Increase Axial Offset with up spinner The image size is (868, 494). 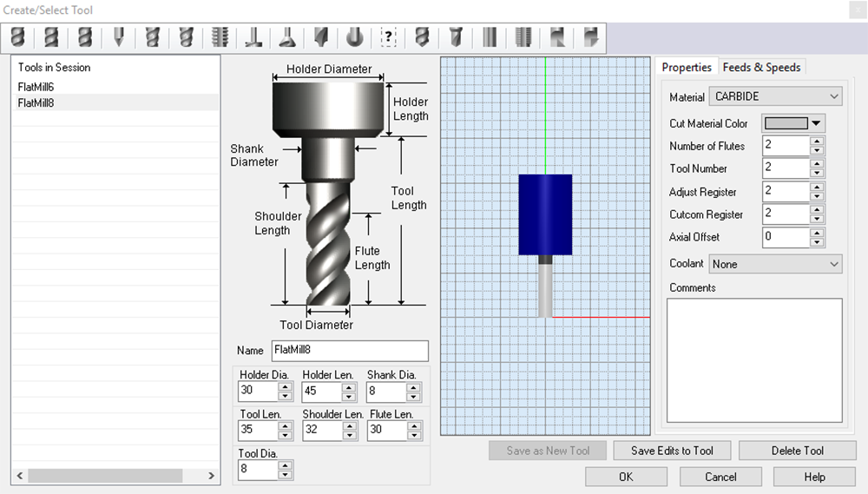point(817,233)
